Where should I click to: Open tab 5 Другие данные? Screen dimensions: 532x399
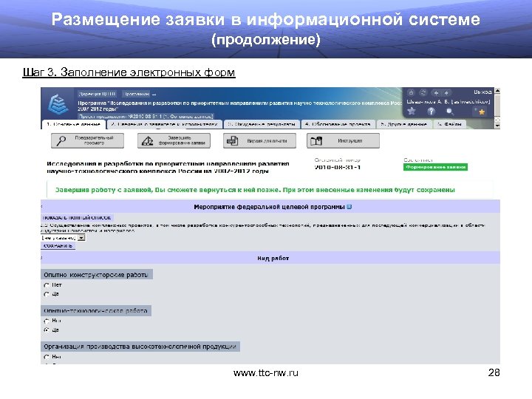[x=403, y=124]
